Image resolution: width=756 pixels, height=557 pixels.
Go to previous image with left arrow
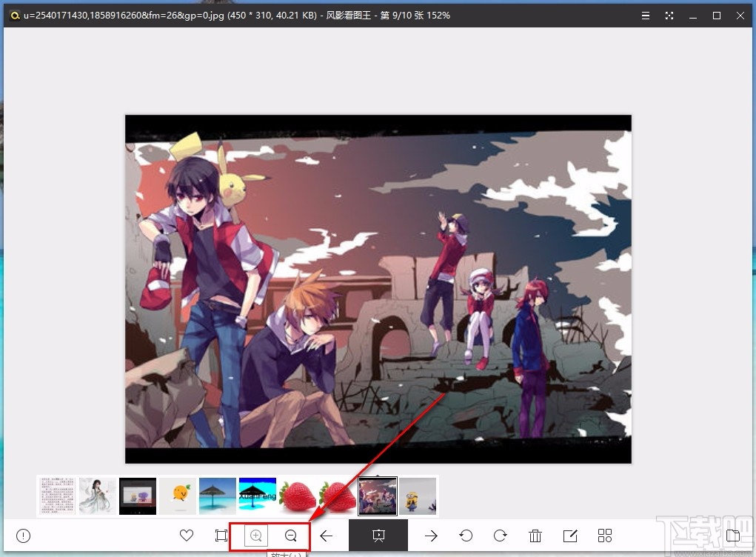coord(327,536)
